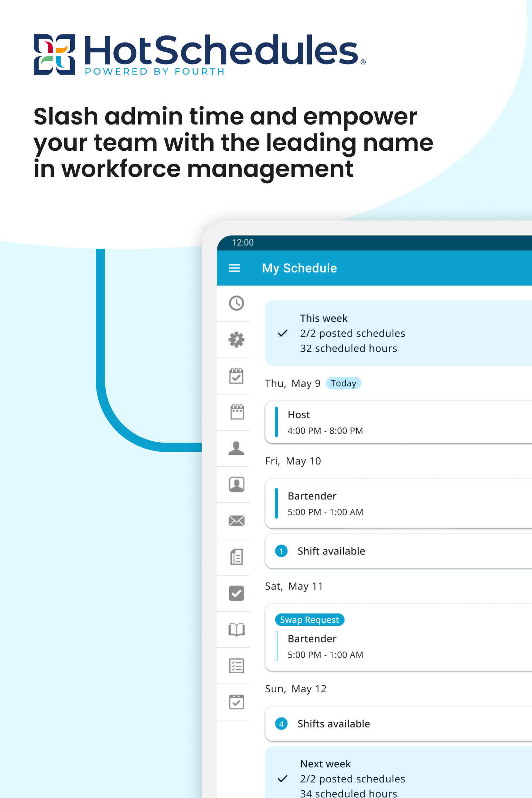Viewport: 532px width, 798px height.
Task: Click the Today badge
Action: click(344, 383)
